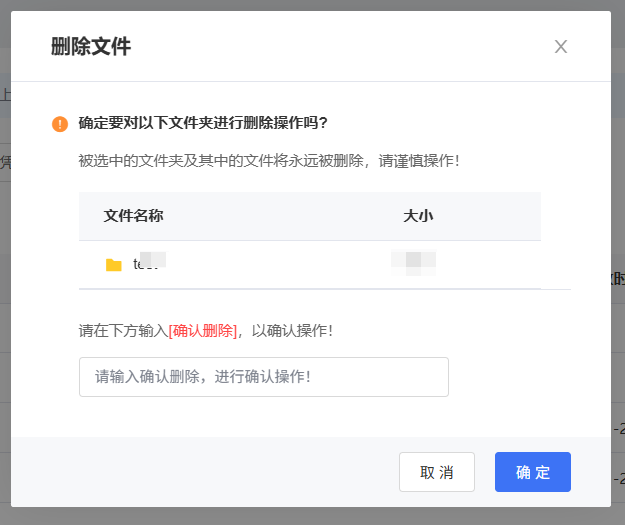Click the empty middle of the folder table row
Screen dimensions: 625x525
pyautogui.click(x=280, y=265)
